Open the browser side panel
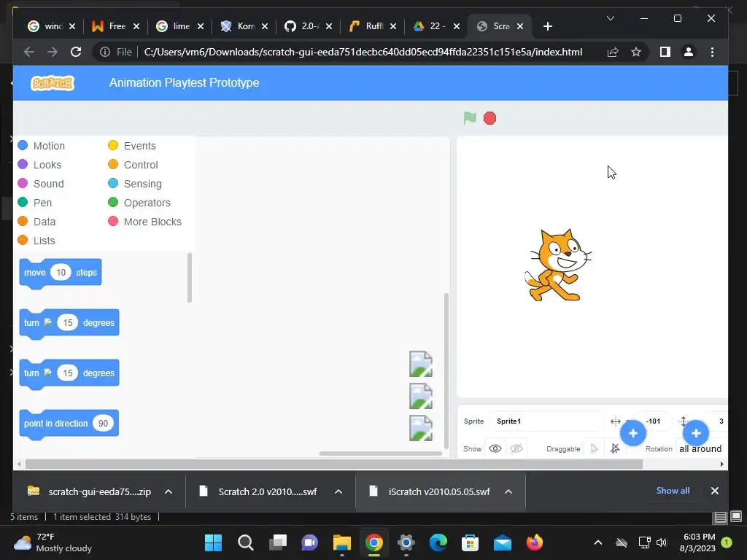The width and height of the screenshot is (747, 560). (665, 52)
